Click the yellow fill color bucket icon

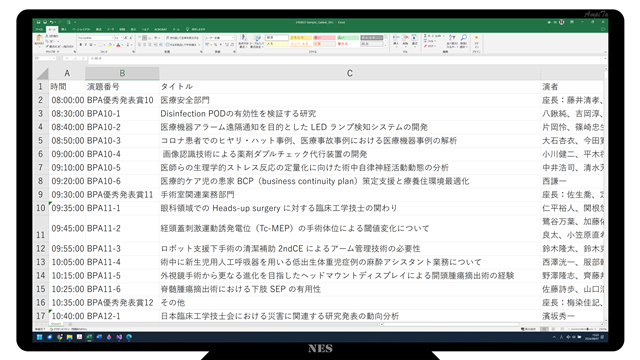pyautogui.click(x=110, y=45)
